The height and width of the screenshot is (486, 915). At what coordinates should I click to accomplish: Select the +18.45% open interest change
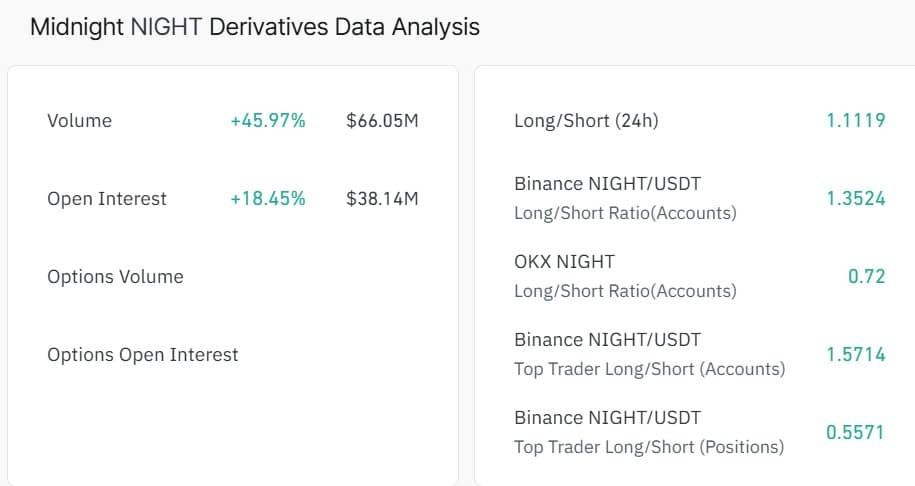(x=267, y=199)
